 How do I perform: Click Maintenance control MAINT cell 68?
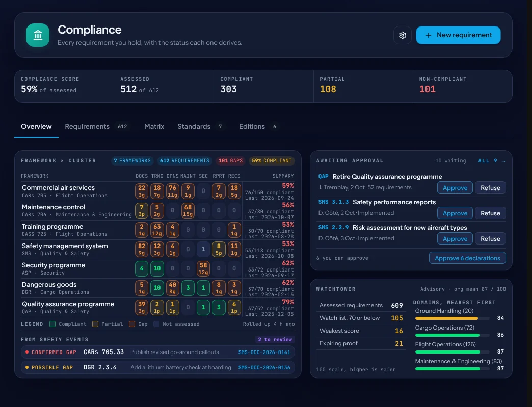[x=188, y=210]
